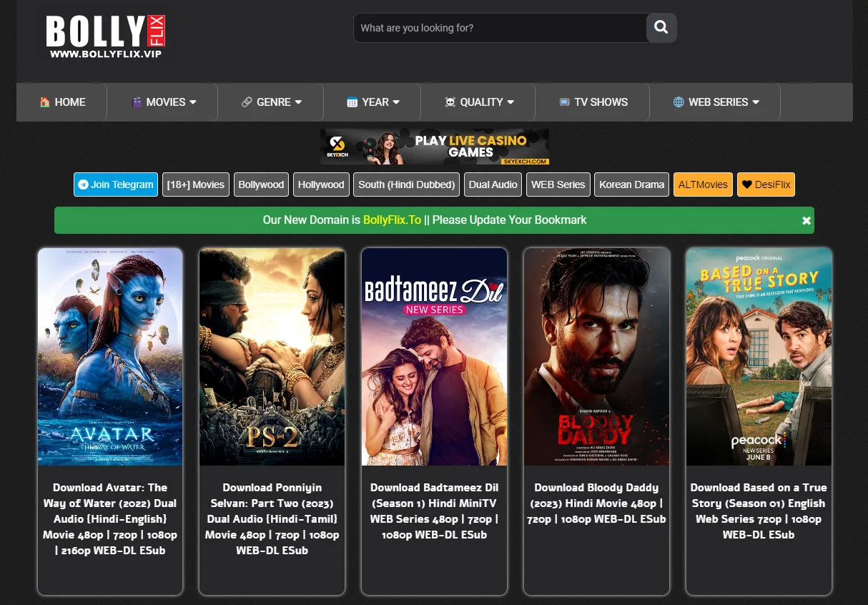
Task: Click the Korean Drama category button
Action: point(631,185)
